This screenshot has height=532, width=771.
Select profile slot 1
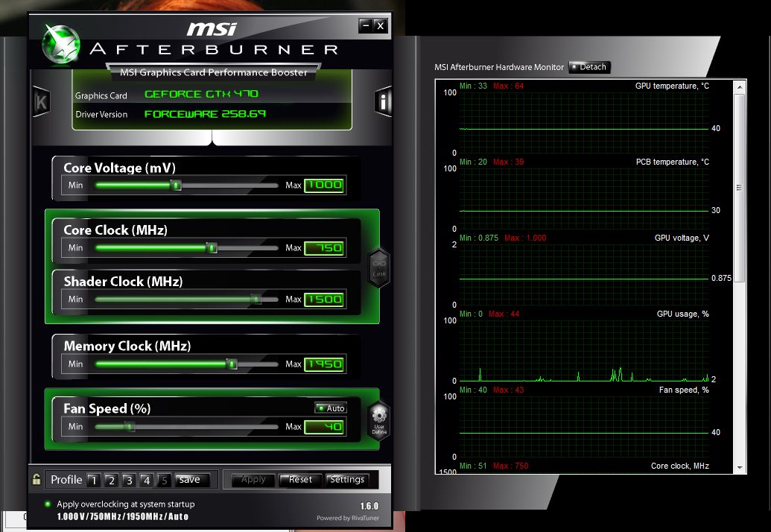(94, 481)
